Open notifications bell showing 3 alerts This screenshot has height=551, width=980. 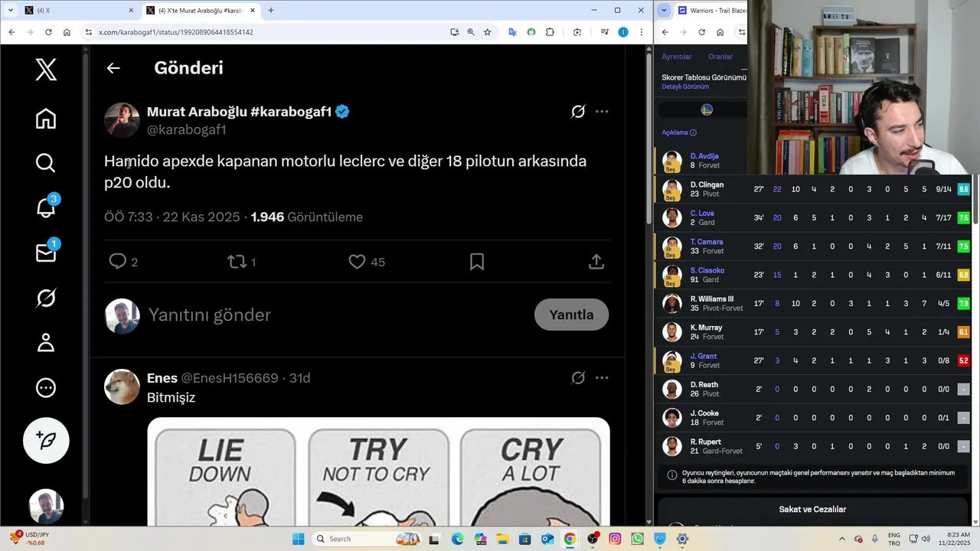[46, 207]
